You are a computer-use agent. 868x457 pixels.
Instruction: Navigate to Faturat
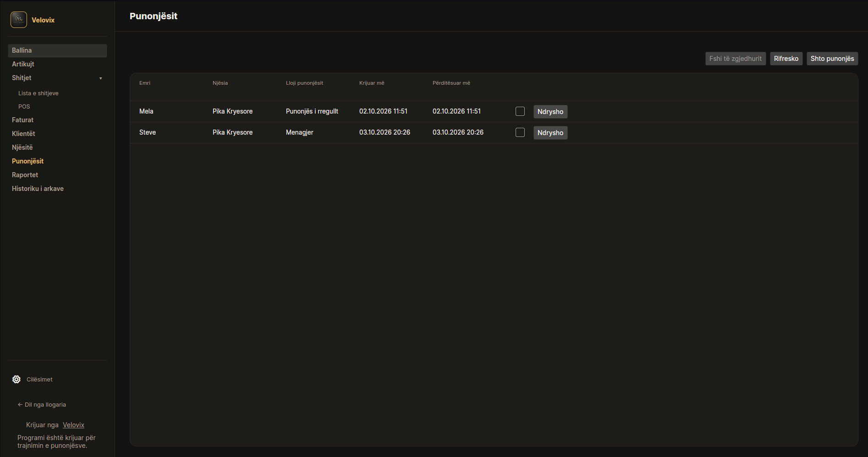[x=22, y=120]
